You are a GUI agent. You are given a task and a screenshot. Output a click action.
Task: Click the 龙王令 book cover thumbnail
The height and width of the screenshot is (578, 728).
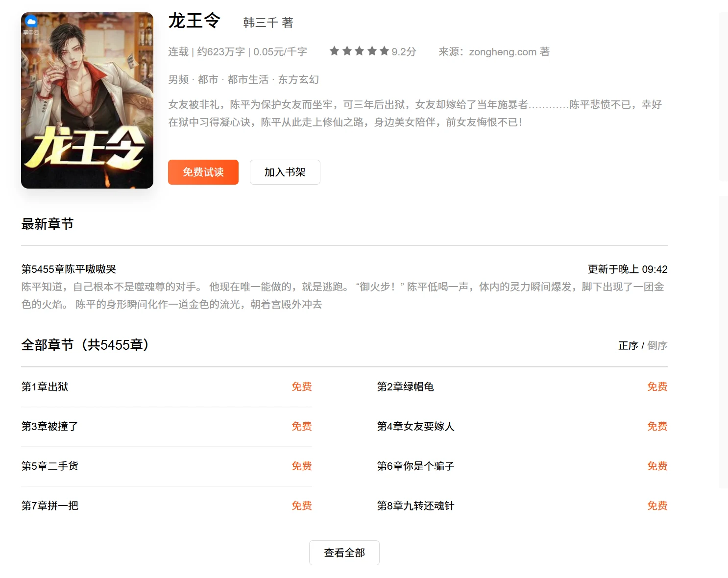tap(87, 100)
